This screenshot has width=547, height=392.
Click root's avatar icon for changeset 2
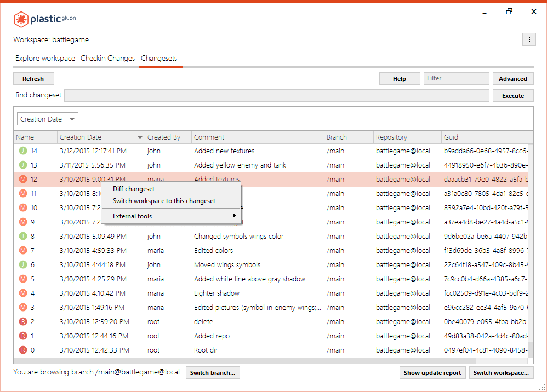[23, 321]
